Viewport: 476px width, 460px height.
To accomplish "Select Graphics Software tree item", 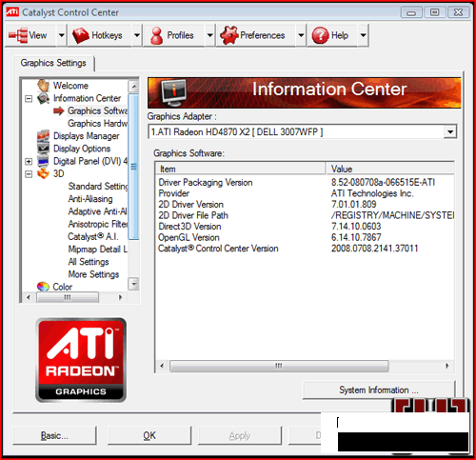I will coord(97,110).
